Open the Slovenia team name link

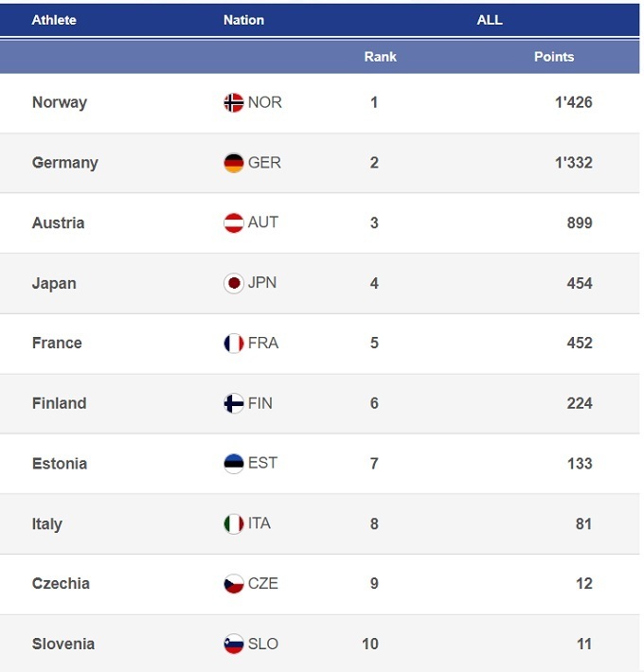63,644
